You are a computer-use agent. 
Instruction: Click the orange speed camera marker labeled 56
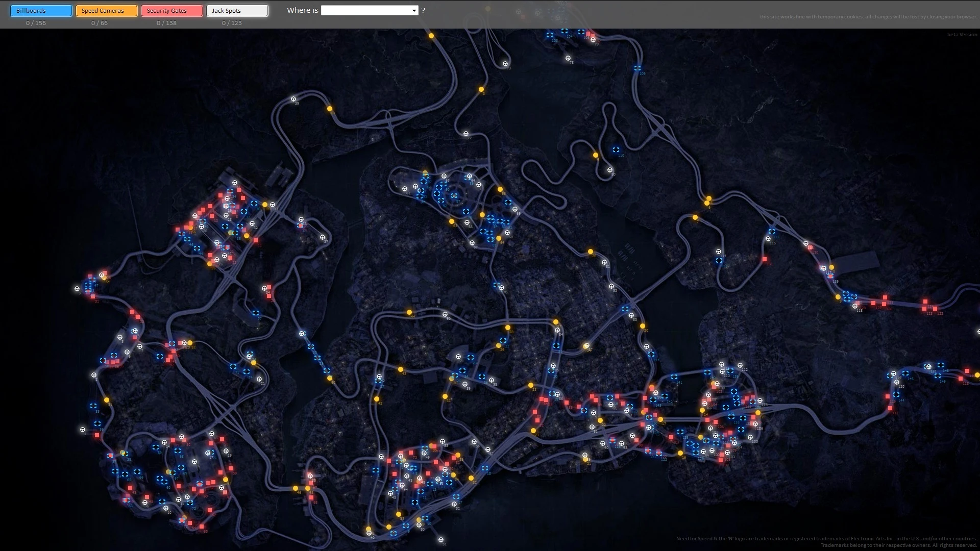191,228
